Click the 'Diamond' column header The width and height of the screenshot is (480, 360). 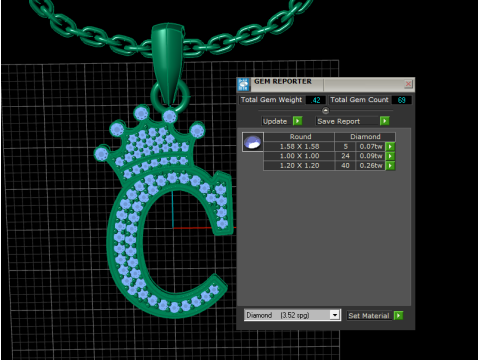click(365, 137)
